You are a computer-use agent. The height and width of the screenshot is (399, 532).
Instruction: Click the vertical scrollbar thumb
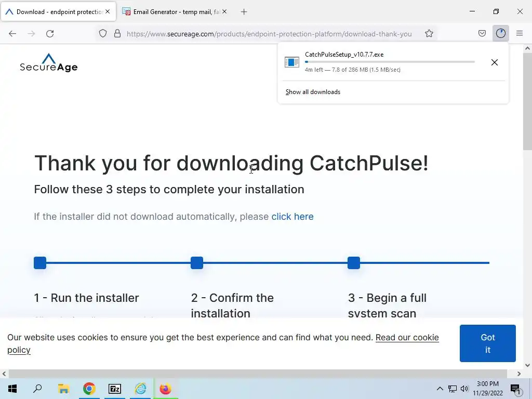click(527, 102)
